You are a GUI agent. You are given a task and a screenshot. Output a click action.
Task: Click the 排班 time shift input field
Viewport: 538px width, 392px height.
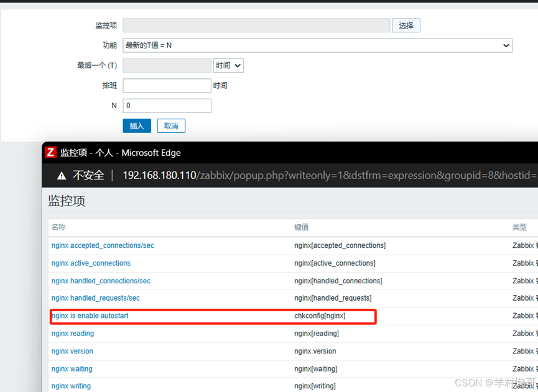pyautogui.click(x=167, y=85)
